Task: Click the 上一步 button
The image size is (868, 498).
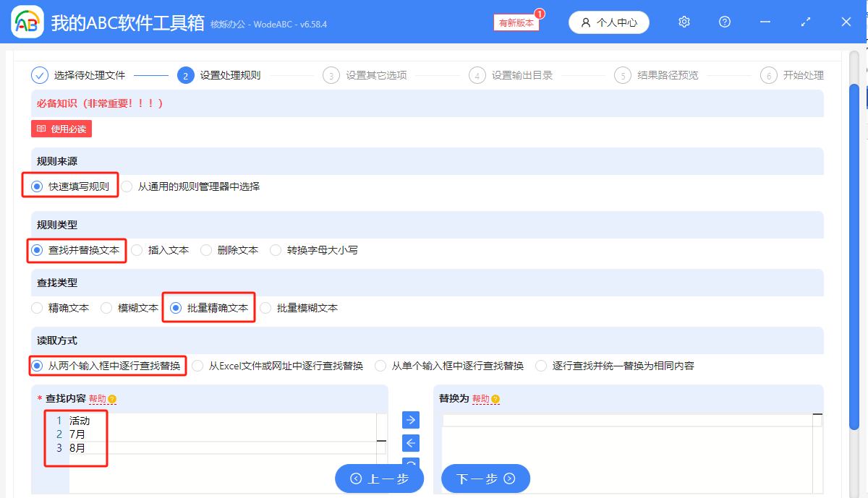Action: [379, 478]
